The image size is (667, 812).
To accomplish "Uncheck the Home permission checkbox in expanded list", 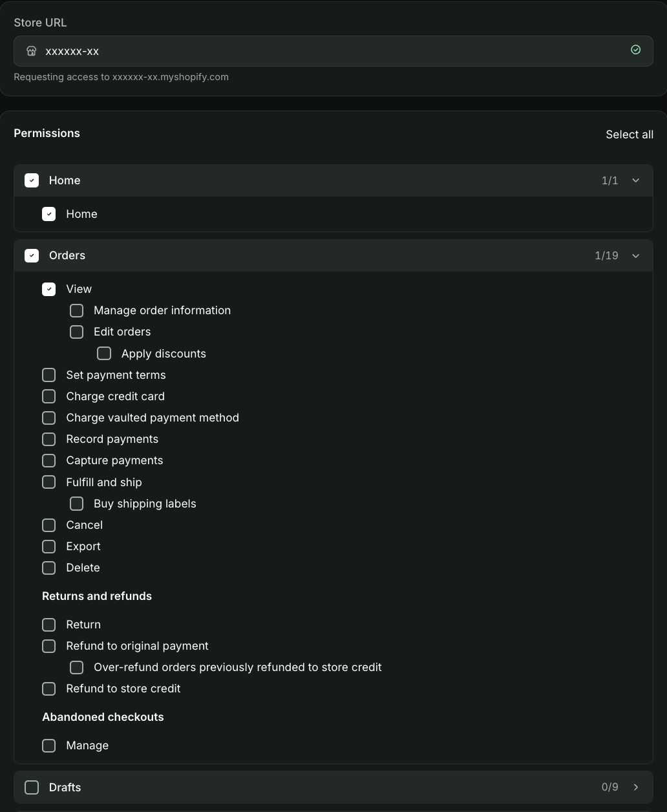I will (x=49, y=214).
